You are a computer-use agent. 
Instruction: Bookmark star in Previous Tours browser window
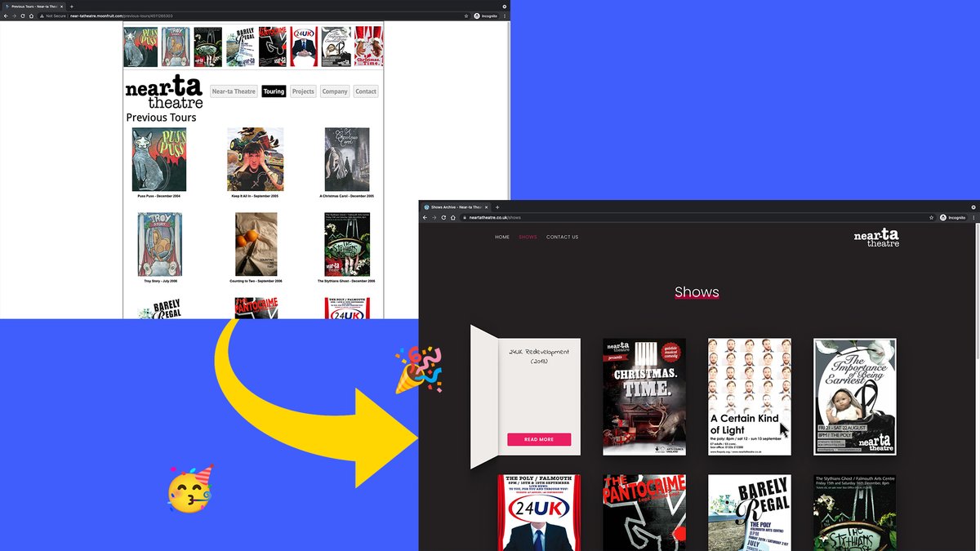[466, 16]
